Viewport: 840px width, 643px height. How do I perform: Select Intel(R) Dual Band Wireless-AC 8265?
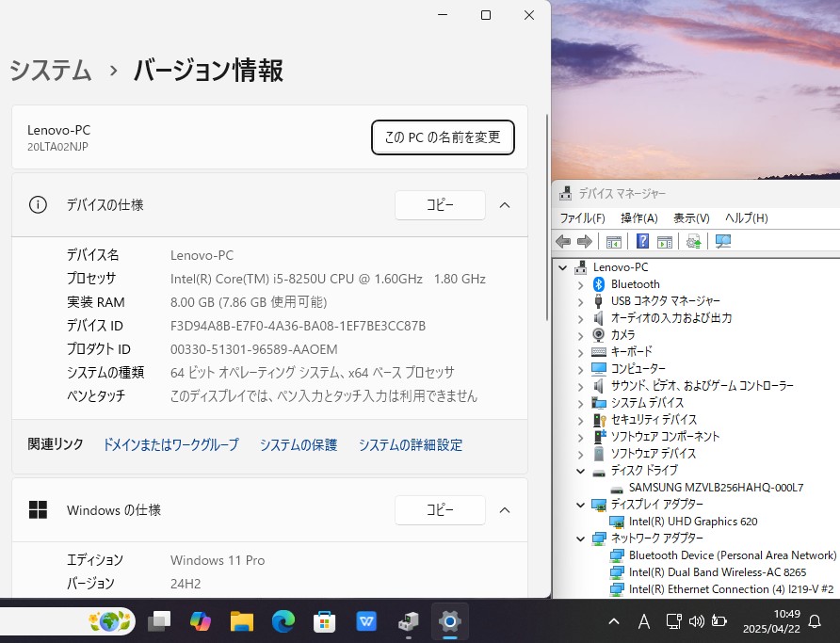(718, 572)
